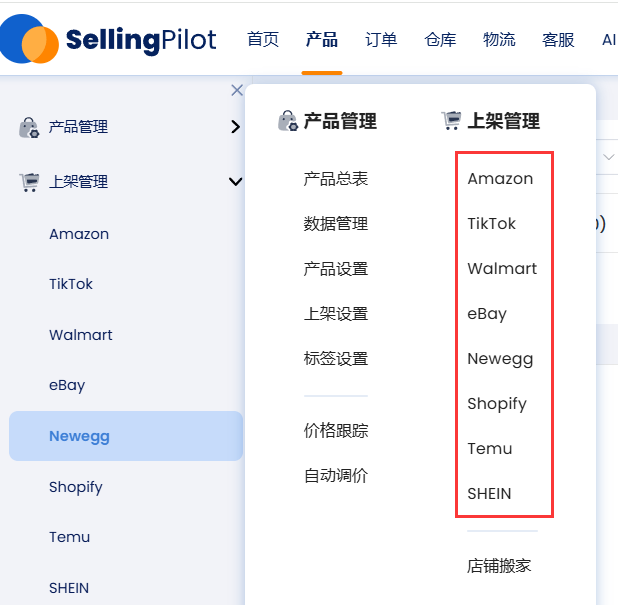Go to the 仓库 top menu
Screen dimensions: 618x605
440,40
